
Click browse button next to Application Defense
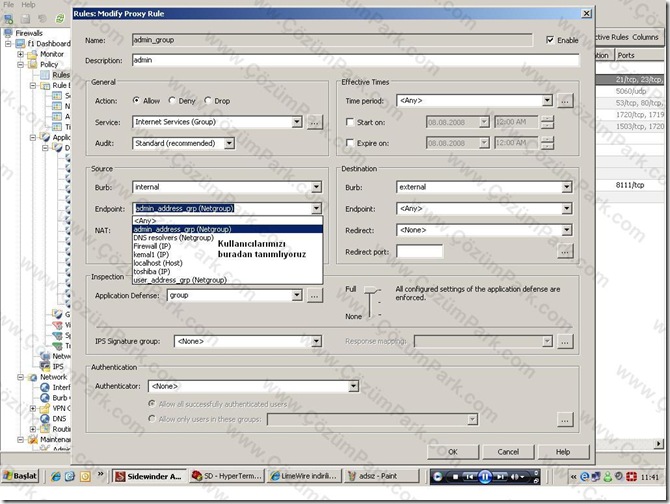click(314, 296)
